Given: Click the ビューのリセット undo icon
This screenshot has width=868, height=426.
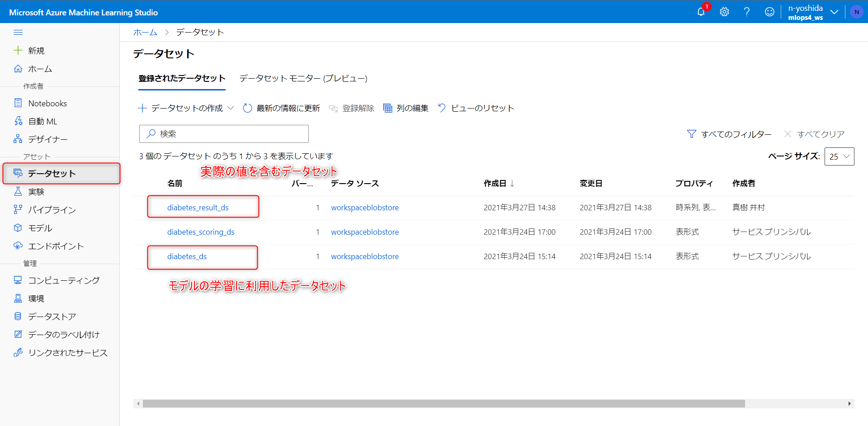Looking at the screenshot, I should coord(442,108).
